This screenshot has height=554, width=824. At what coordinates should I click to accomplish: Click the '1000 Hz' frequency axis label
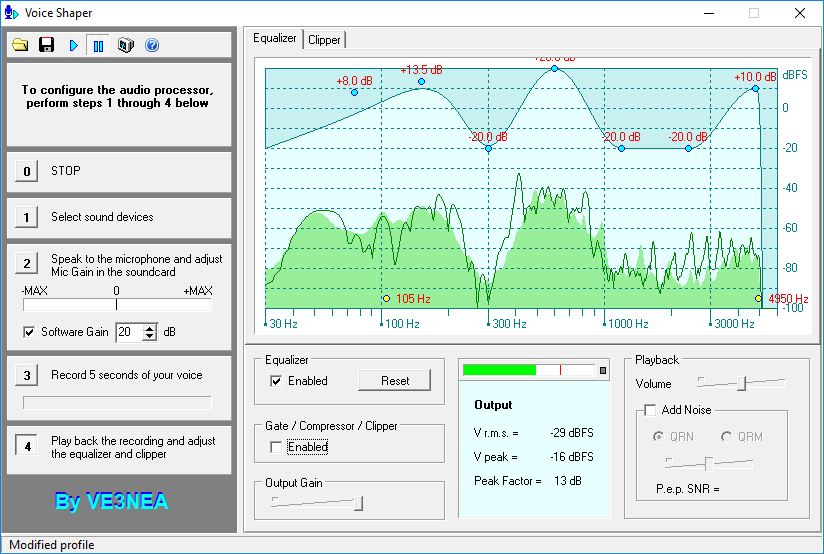coord(628,324)
